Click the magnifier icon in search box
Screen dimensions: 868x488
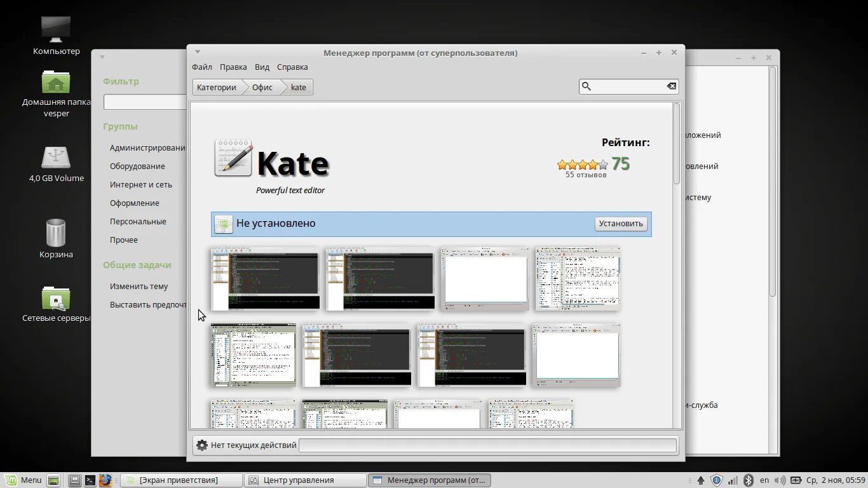[x=587, y=86]
